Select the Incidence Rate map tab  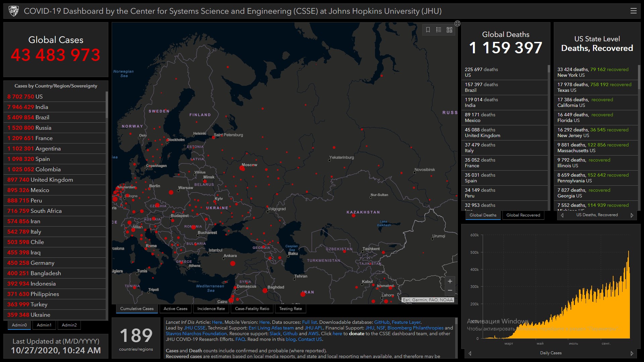(x=211, y=309)
